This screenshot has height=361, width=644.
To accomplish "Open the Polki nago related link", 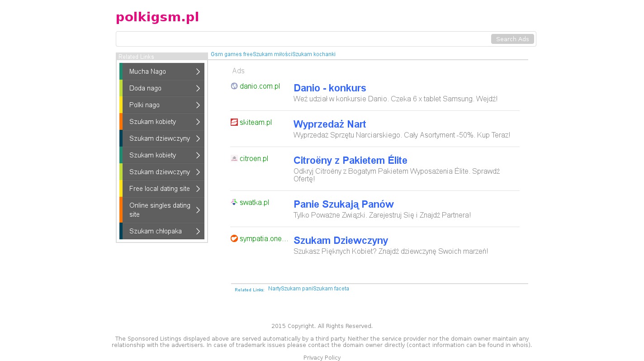I will tap(144, 105).
